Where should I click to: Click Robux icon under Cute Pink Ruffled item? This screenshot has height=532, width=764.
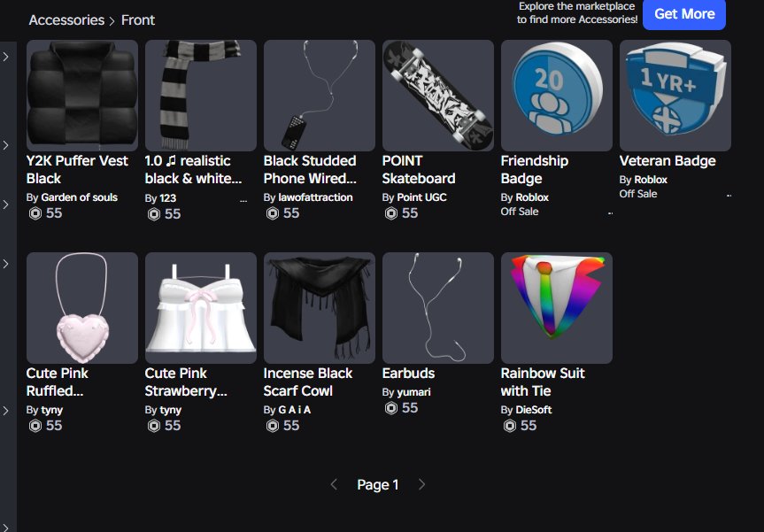click(x=35, y=426)
